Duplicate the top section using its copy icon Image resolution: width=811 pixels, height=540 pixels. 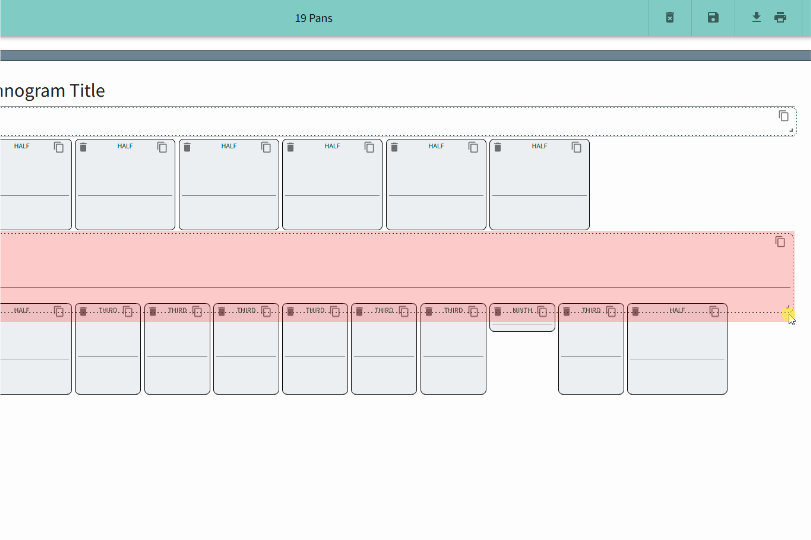coord(784,116)
